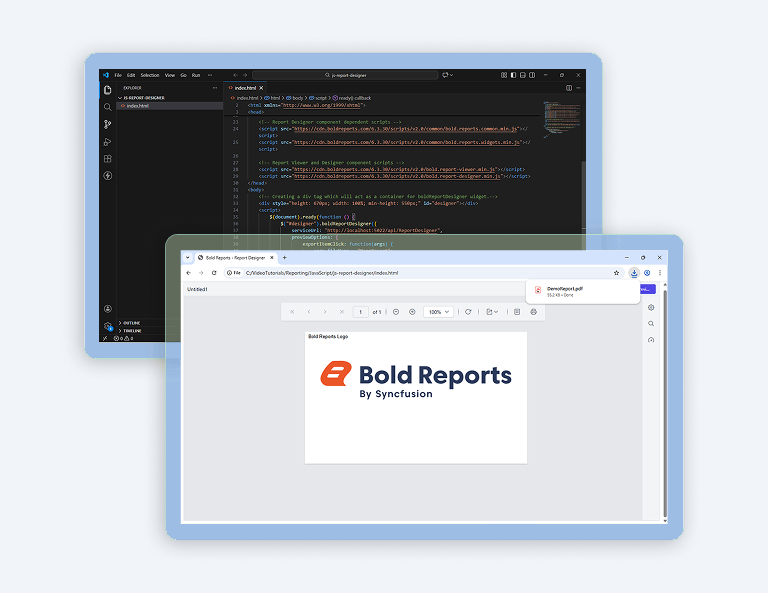Click script breadcrumb in VS Code editor

tap(318, 98)
